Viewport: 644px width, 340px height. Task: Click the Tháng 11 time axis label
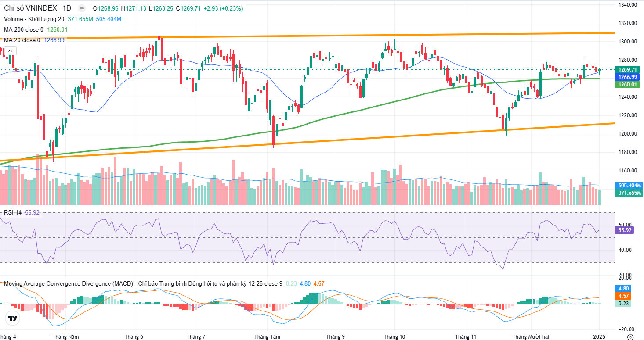[x=466, y=337]
